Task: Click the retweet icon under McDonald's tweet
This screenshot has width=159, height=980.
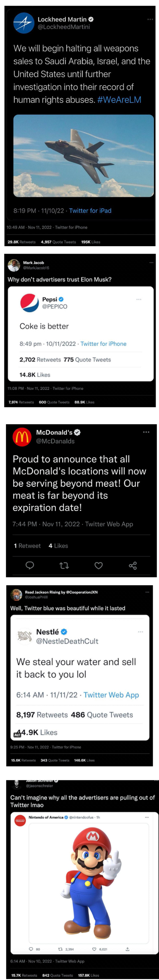Action: click(x=64, y=566)
